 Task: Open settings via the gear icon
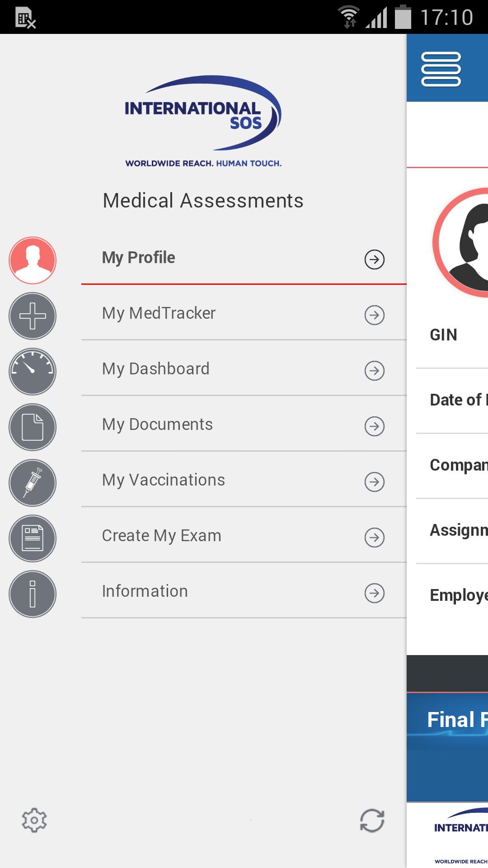[34, 821]
